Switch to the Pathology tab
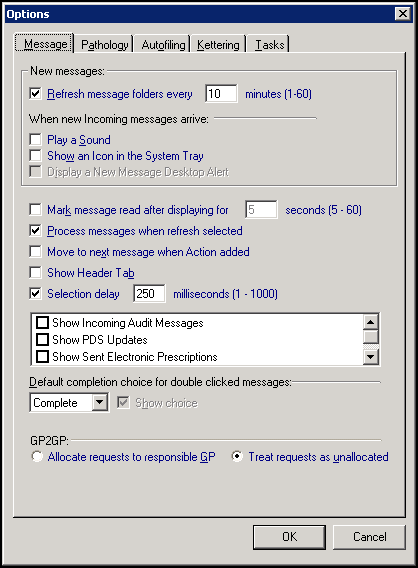The image size is (418, 568). point(104,45)
